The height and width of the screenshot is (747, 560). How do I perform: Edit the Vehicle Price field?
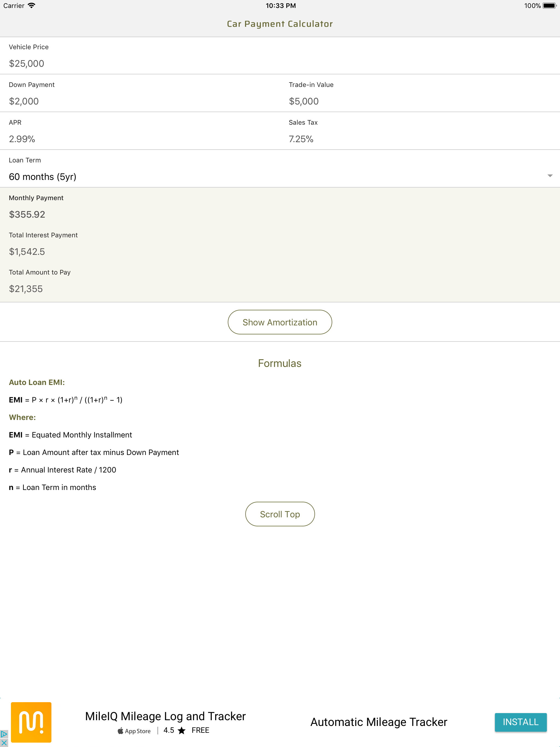pyautogui.click(x=27, y=63)
